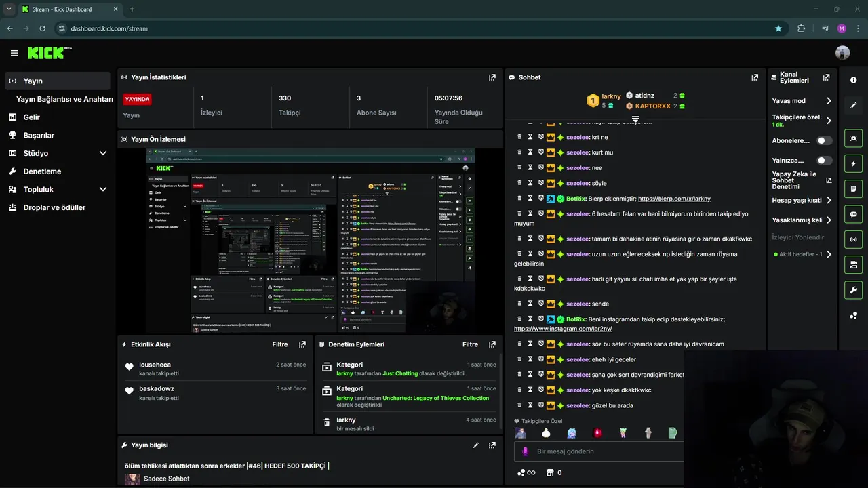Toggle the broadcast statistics widget icon
Viewport: 868px width, 488px height.
854,239
